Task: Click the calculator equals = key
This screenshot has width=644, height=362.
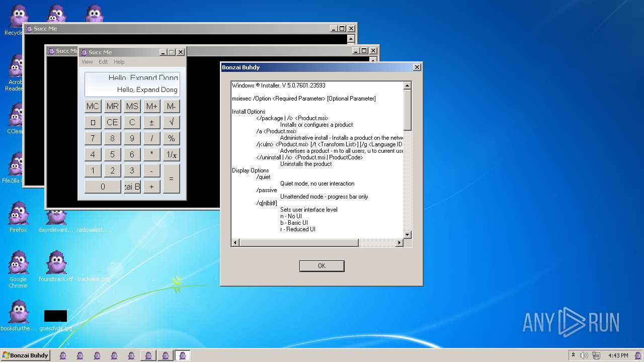Action: click(172, 178)
